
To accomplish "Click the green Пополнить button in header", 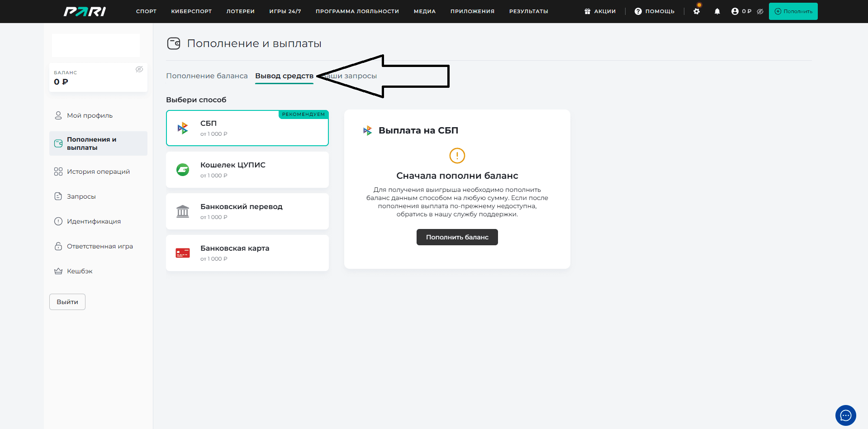I will (x=793, y=11).
